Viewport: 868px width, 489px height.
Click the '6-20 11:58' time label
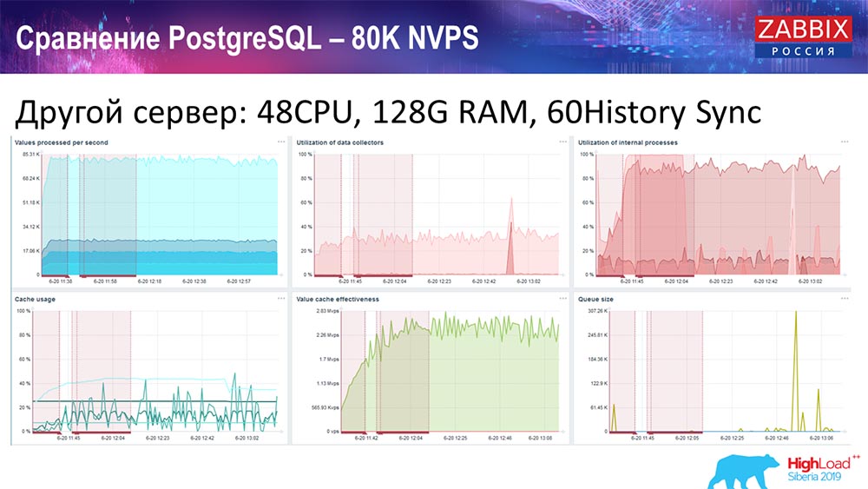(105, 281)
